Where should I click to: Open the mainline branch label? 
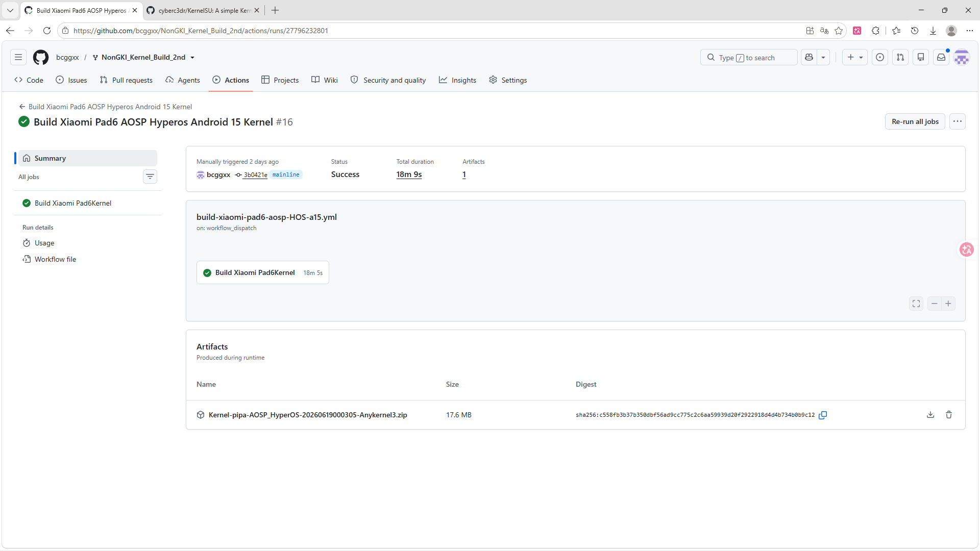286,174
